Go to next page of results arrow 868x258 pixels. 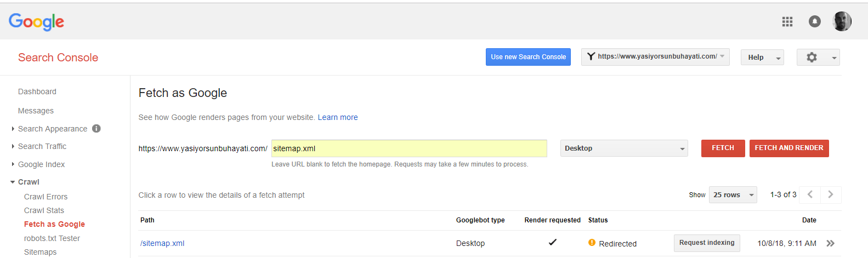pyautogui.click(x=830, y=194)
